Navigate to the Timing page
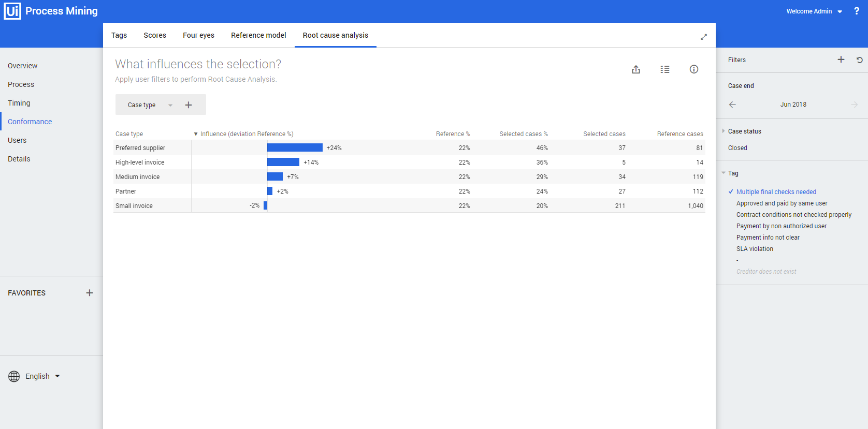 pyautogui.click(x=19, y=103)
